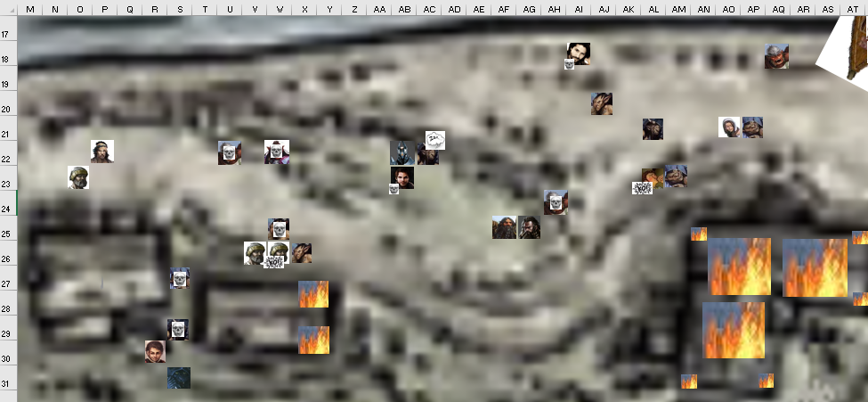Select column header AN

coord(703,10)
